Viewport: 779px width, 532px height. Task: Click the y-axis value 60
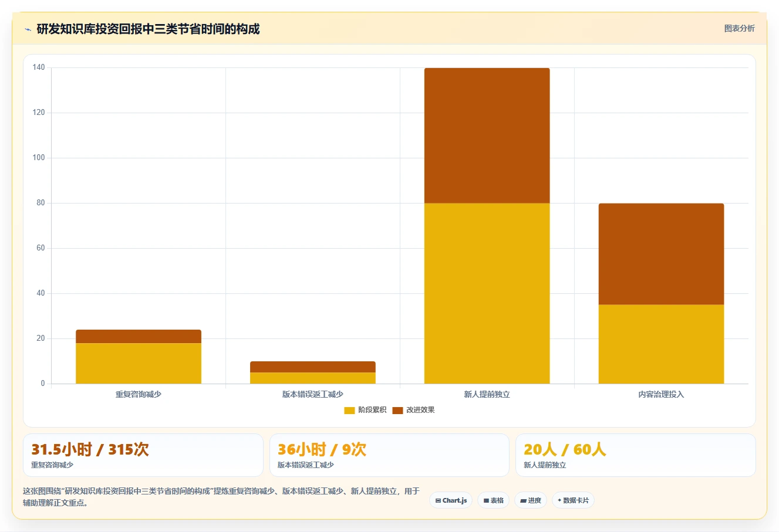point(41,248)
